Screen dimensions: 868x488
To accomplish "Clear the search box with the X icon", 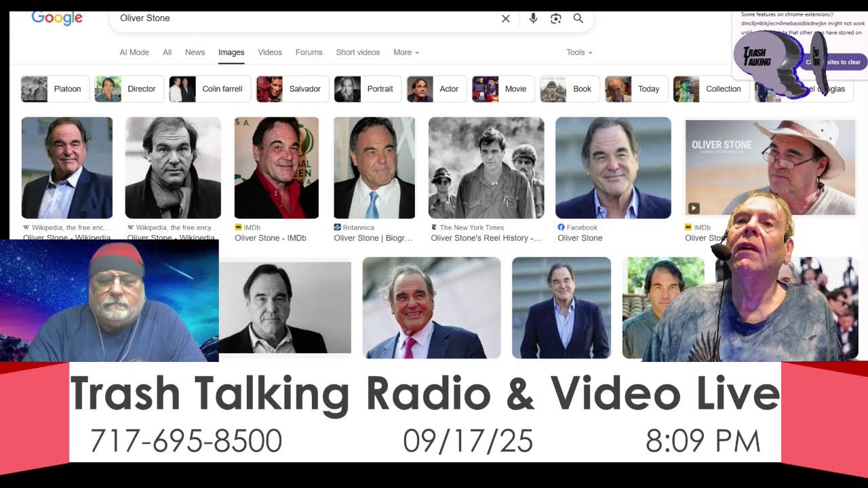I will (x=505, y=18).
